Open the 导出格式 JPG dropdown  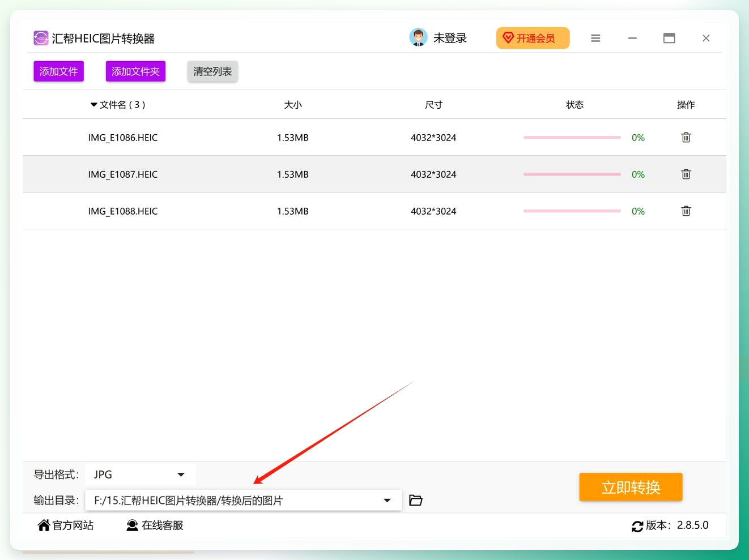coord(141,474)
